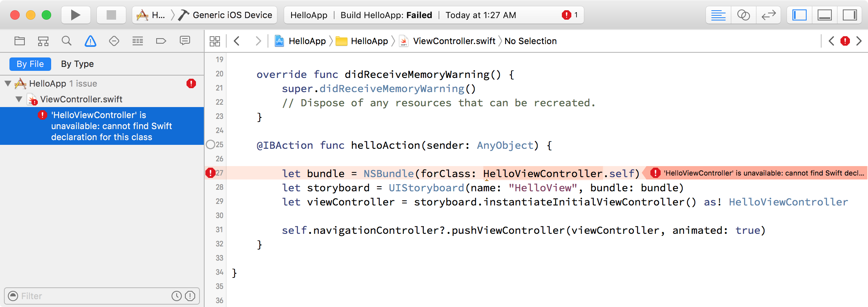Click the green zoom window button
Image resolution: width=868 pixels, height=307 pixels.
point(46,15)
